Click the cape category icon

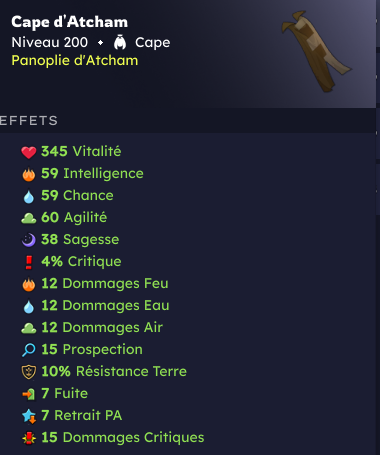point(120,42)
